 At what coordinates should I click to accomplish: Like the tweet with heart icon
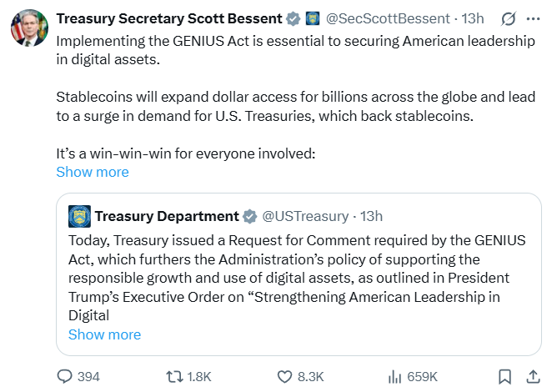pyautogui.click(x=284, y=376)
